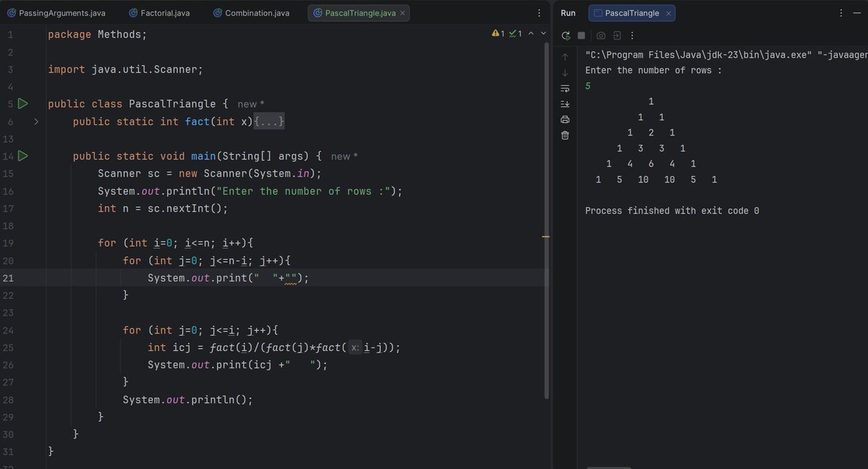
Task: Click the 'Scanner sc = new Scanner' line
Action: tap(209, 174)
